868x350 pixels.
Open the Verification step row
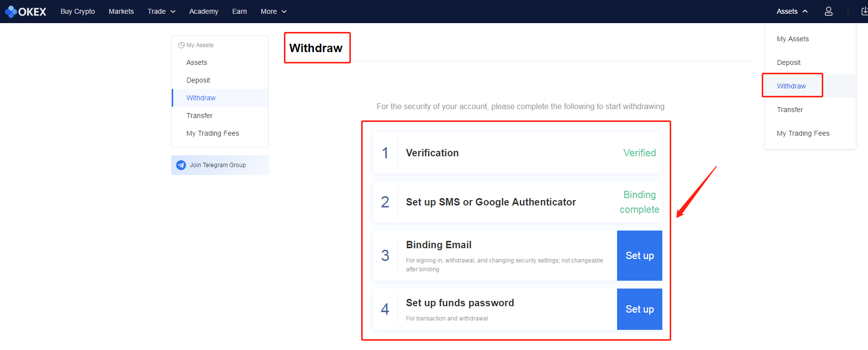pyautogui.click(x=518, y=153)
